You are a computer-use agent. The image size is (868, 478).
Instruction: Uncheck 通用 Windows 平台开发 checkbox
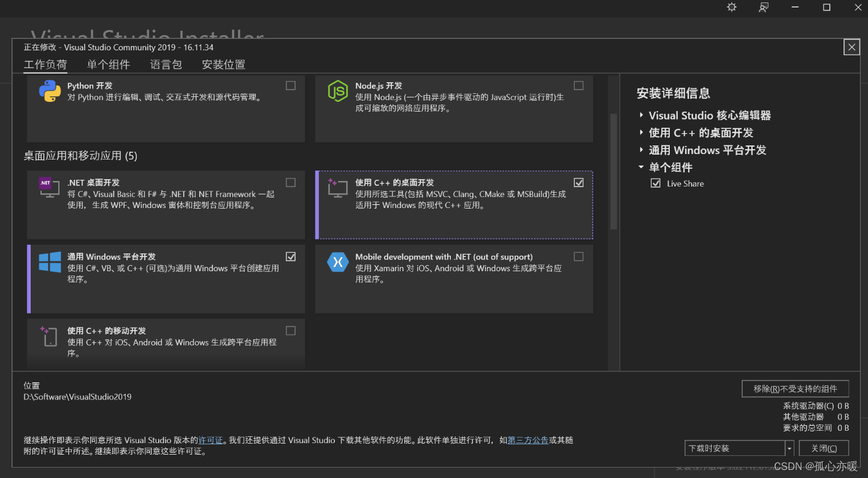coord(291,256)
